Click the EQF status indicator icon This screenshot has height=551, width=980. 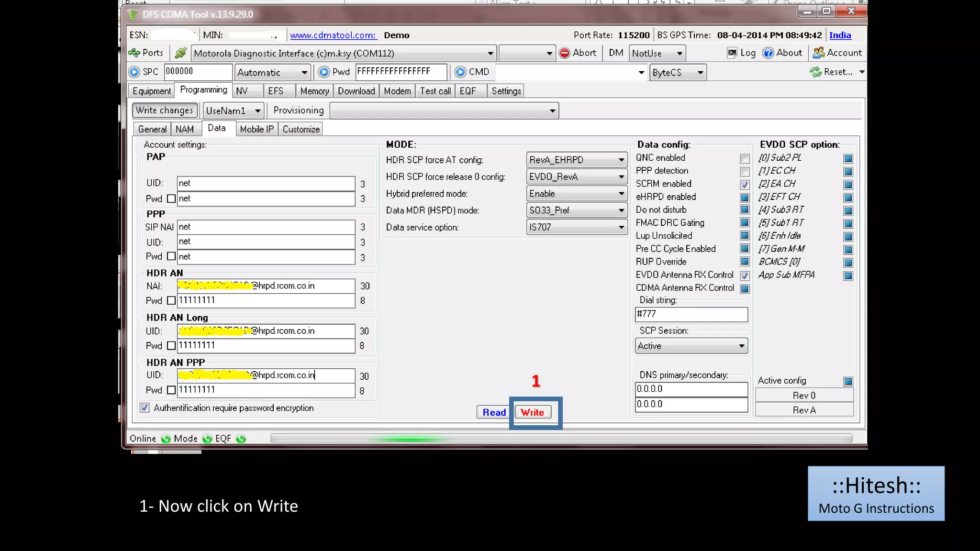(x=241, y=439)
